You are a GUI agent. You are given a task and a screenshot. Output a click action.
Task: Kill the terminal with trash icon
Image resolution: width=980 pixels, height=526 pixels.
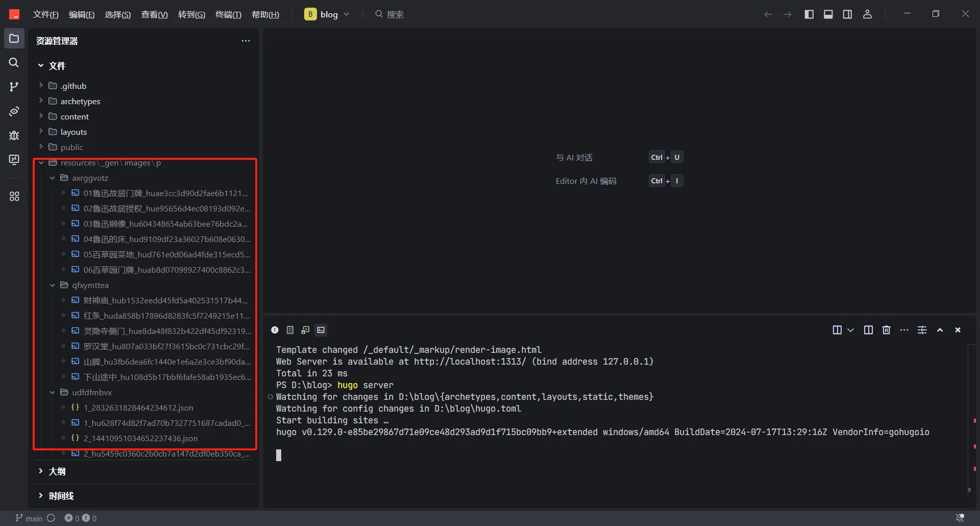886,330
